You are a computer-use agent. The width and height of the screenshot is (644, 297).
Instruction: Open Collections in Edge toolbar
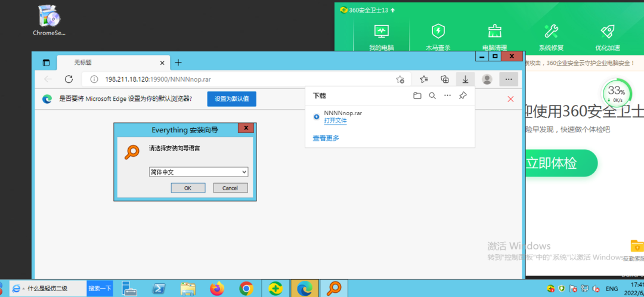tap(444, 79)
